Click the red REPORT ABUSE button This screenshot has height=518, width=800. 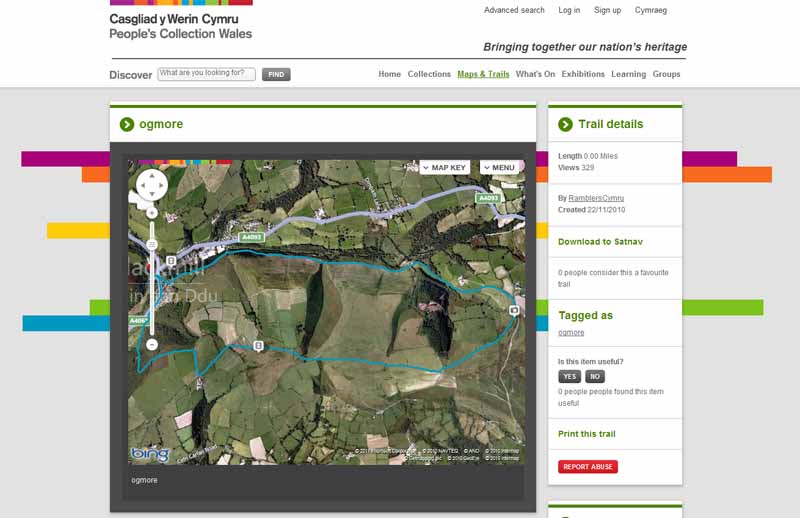[x=588, y=467]
